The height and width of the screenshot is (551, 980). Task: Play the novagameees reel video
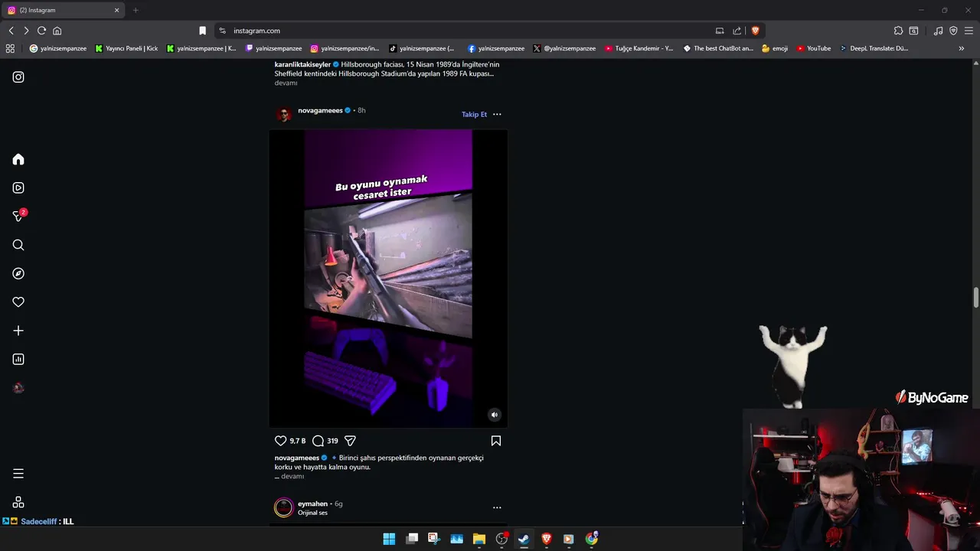click(388, 278)
